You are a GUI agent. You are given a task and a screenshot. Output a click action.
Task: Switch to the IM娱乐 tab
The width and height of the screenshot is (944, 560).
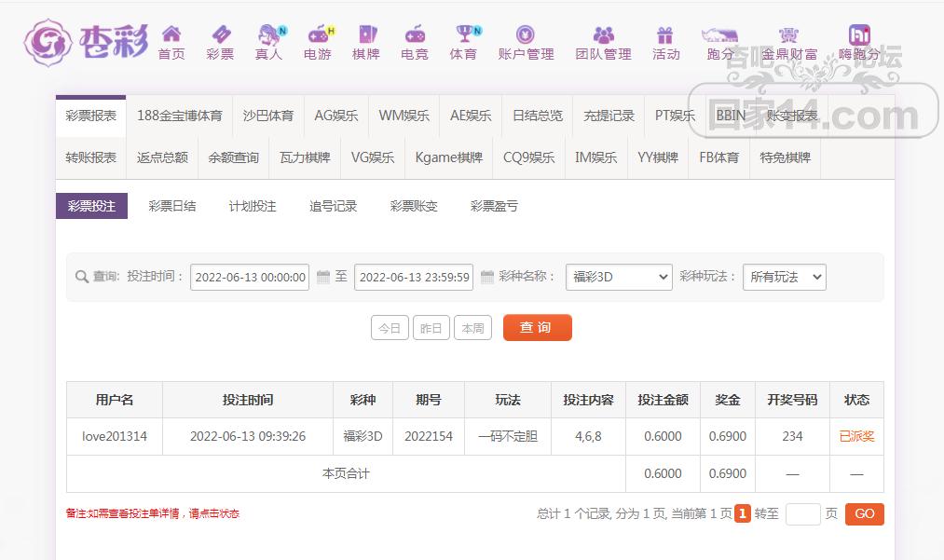click(x=596, y=157)
